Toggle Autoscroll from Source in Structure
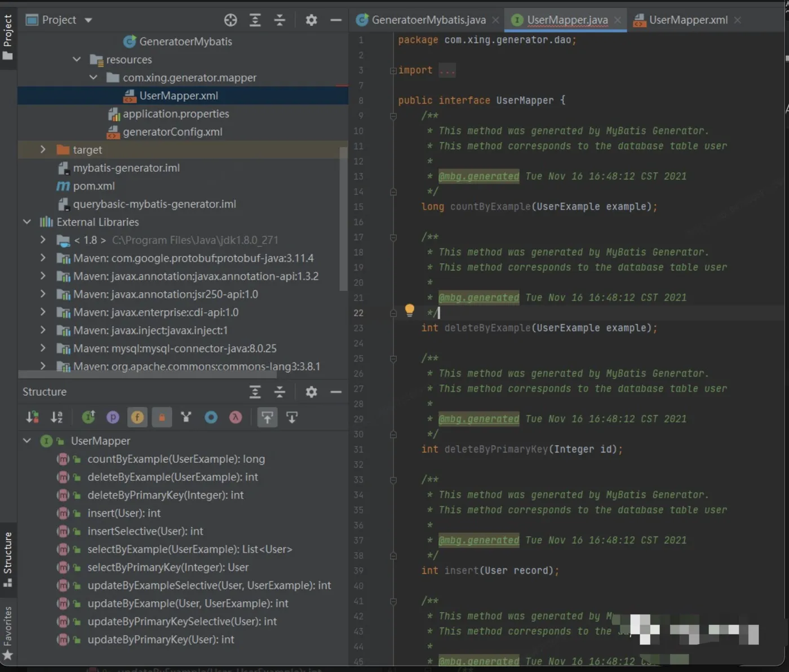The image size is (789, 672). coord(292,417)
